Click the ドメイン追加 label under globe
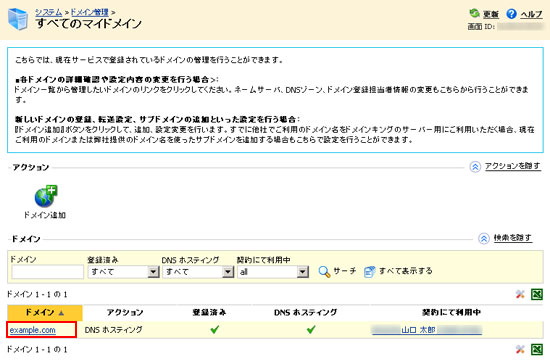Viewport: 550px width, 364px height. 45,215
